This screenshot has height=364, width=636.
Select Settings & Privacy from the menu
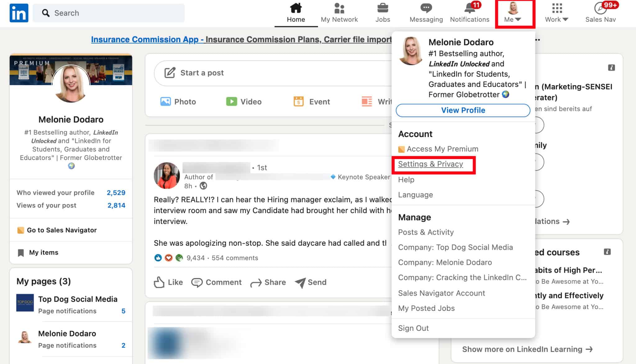(430, 164)
